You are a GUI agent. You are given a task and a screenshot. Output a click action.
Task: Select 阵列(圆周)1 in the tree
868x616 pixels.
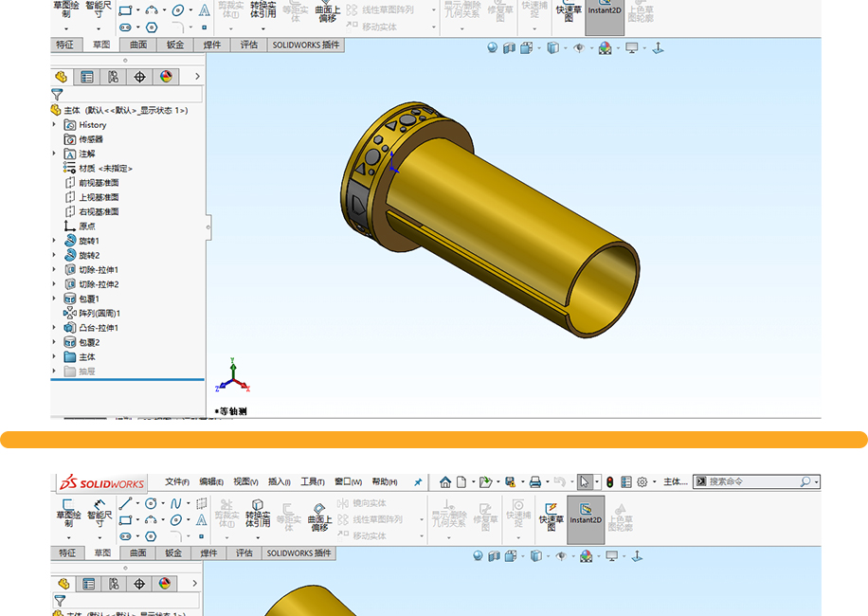point(92,313)
